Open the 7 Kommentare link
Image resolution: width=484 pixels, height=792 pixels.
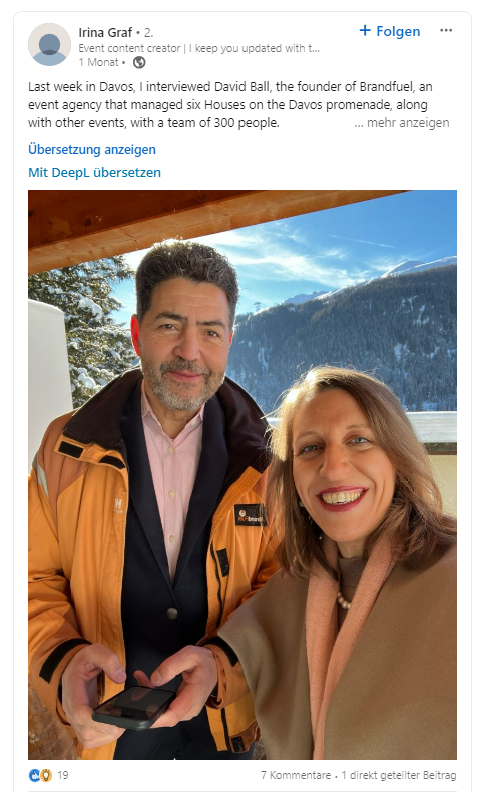point(296,775)
